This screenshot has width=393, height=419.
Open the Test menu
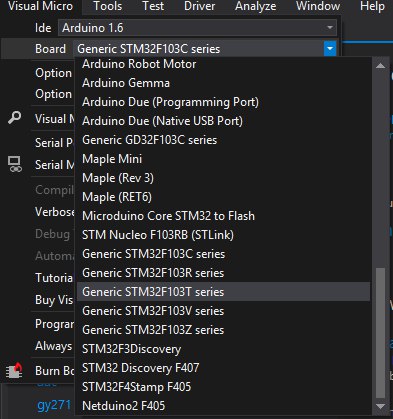(x=153, y=6)
